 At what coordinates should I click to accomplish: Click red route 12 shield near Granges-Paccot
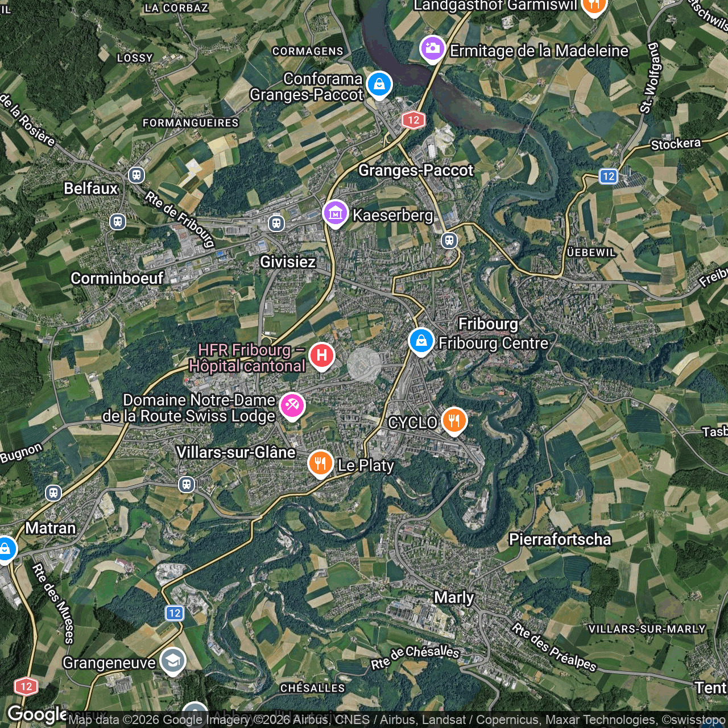click(x=413, y=119)
